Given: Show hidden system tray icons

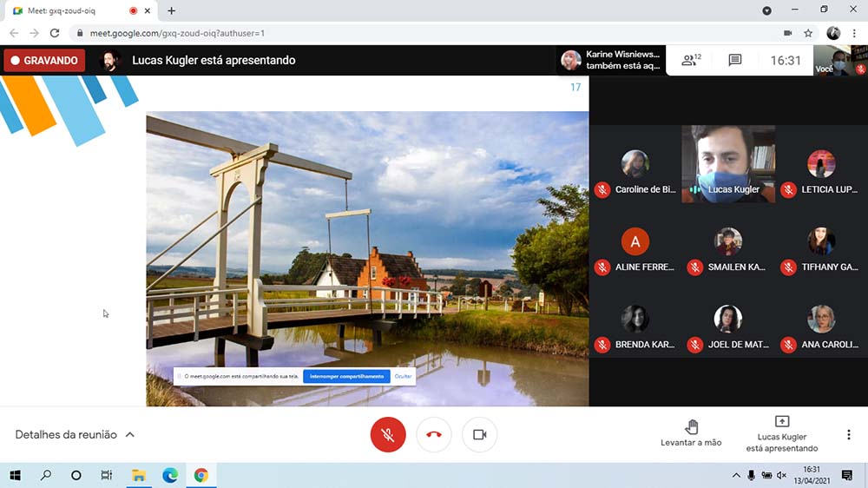Looking at the screenshot, I should click(x=736, y=475).
